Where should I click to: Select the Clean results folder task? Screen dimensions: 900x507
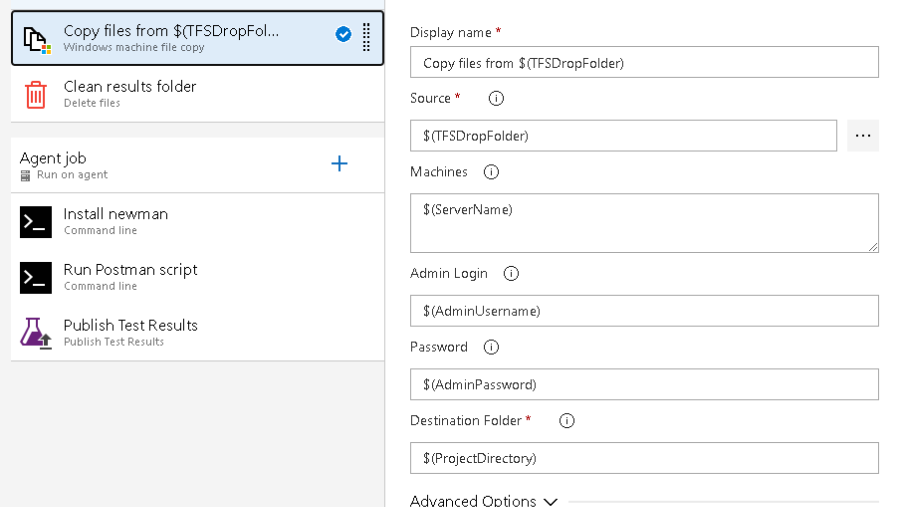click(x=197, y=94)
